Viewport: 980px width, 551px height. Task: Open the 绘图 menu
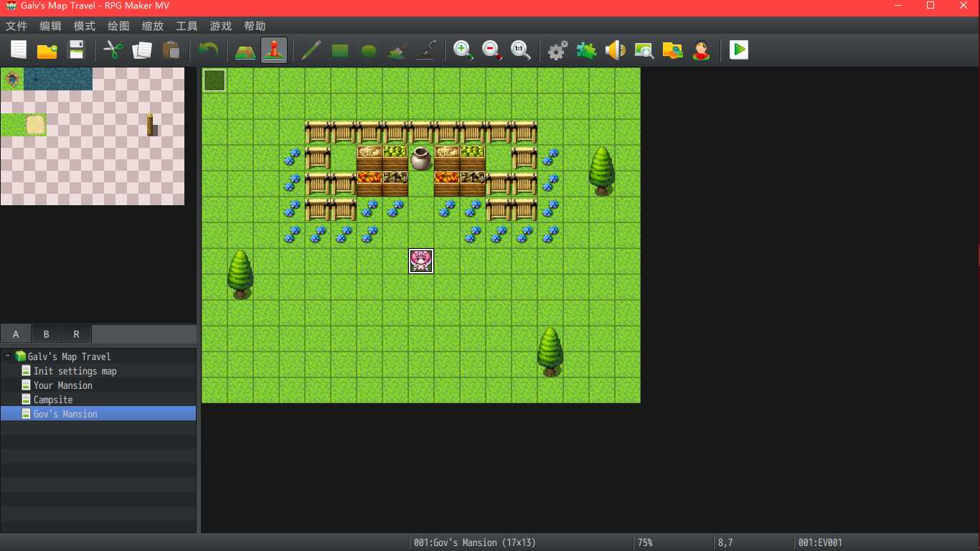click(119, 26)
